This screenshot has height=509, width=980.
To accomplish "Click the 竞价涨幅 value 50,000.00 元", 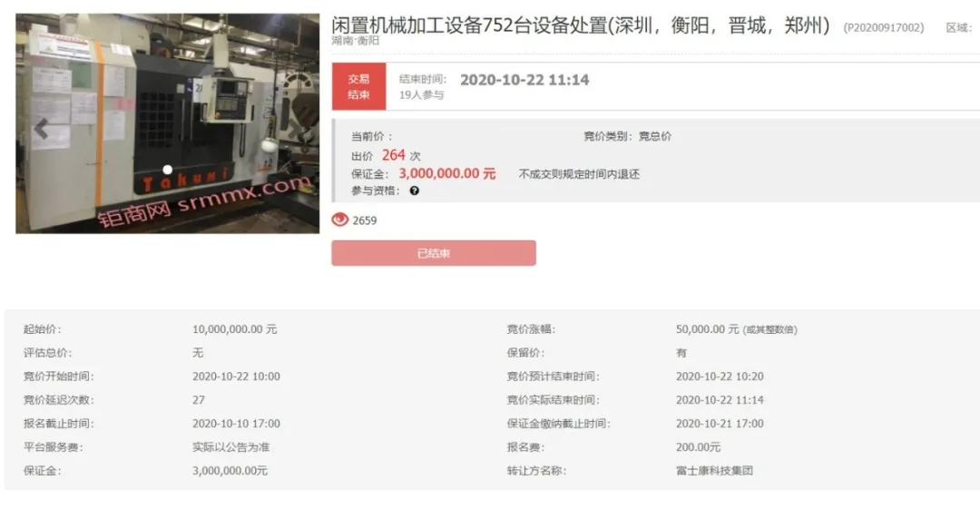I will [x=708, y=329].
